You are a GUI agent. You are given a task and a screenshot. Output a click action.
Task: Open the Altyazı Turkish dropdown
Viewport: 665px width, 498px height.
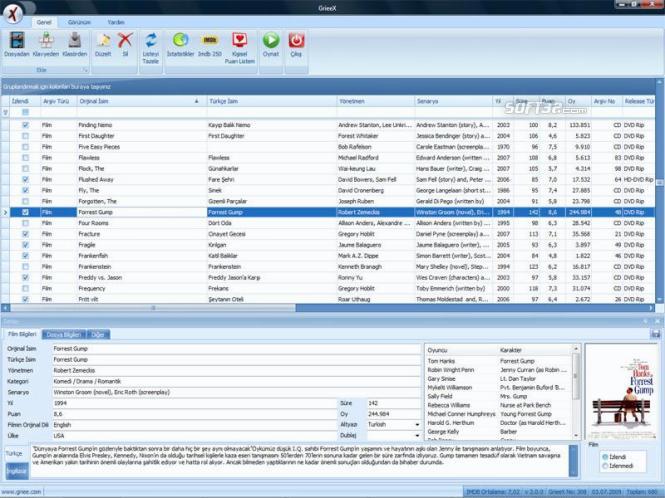(x=417, y=425)
